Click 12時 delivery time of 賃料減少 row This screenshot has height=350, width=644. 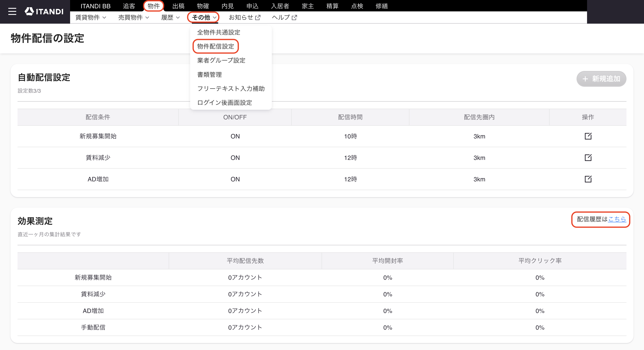(350, 158)
